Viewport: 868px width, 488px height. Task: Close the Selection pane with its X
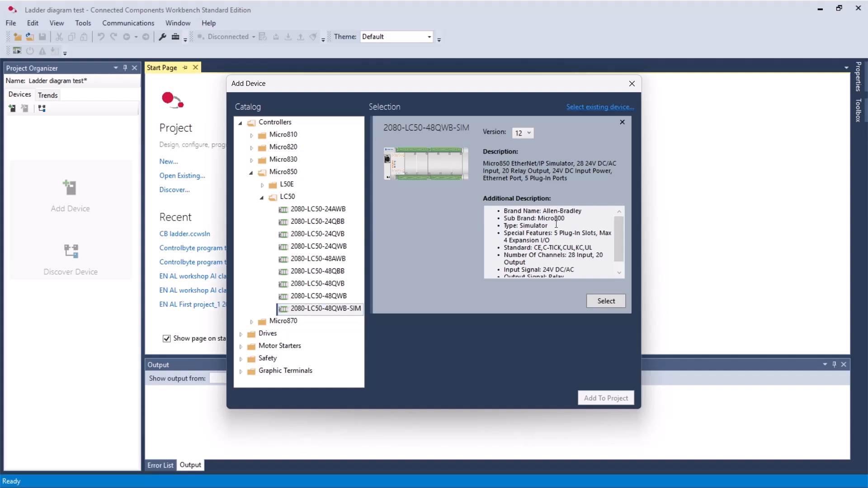622,122
